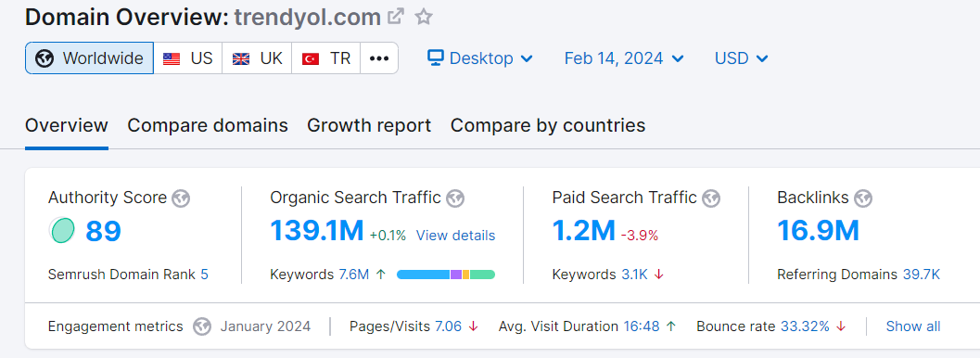Click globe icon beside Authority Score
Viewport: 980px width, 358px height.
tap(181, 198)
